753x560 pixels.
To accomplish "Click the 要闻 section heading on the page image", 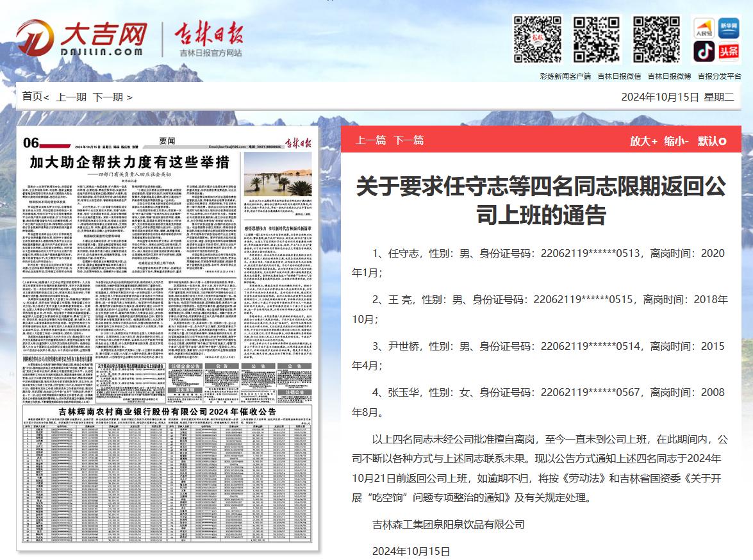I will 167,141.
